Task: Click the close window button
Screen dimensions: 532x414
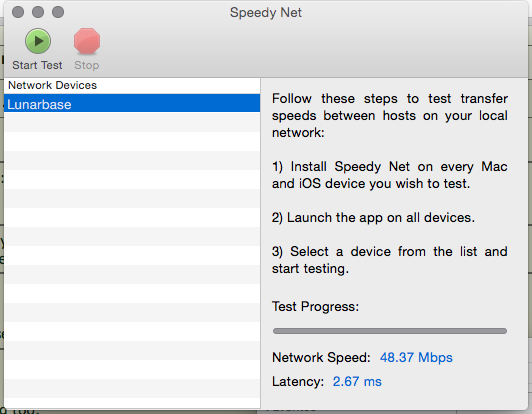Action: point(18,12)
